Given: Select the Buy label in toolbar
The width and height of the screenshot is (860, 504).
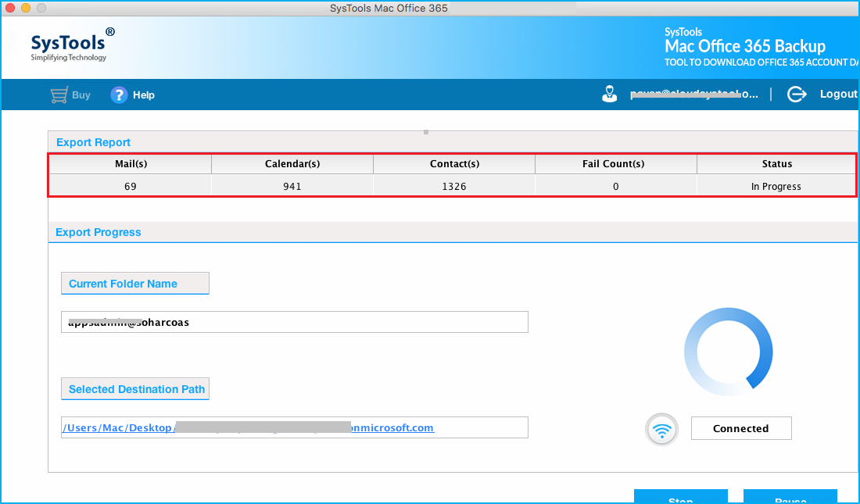Looking at the screenshot, I should pos(81,95).
